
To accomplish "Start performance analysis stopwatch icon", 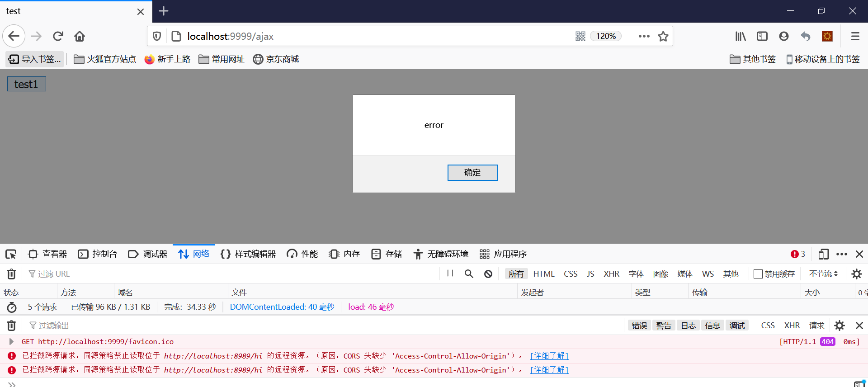I will click(12, 307).
